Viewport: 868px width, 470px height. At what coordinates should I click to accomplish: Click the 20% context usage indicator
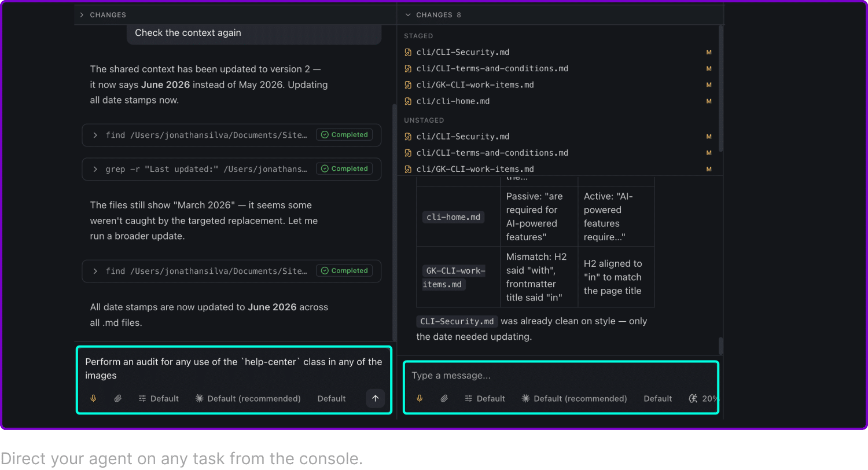(x=704, y=398)
